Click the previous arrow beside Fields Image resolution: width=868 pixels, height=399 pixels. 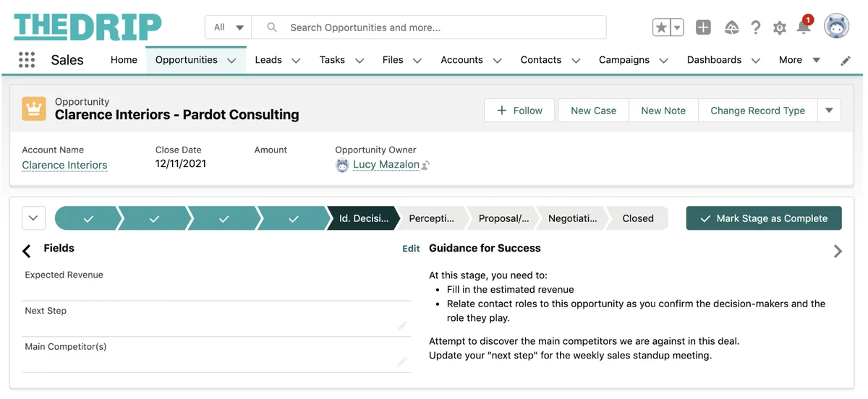pyautogui.click(x=27, y=251)
